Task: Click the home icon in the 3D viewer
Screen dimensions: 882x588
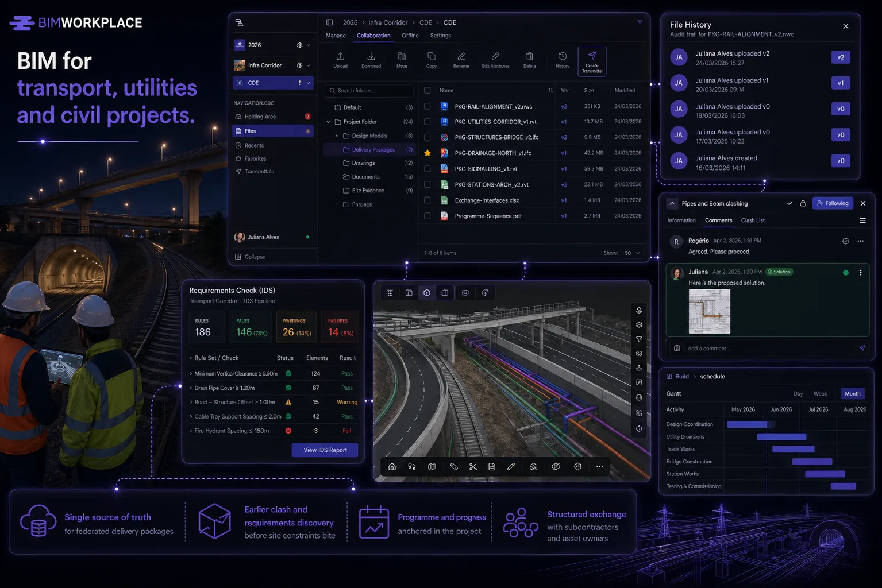Action: point(392,467)
